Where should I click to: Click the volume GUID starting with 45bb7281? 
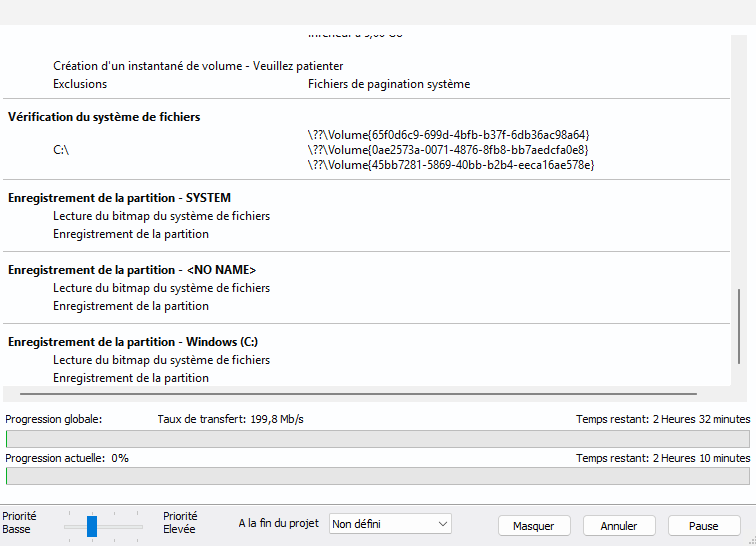tap(451, 164)
